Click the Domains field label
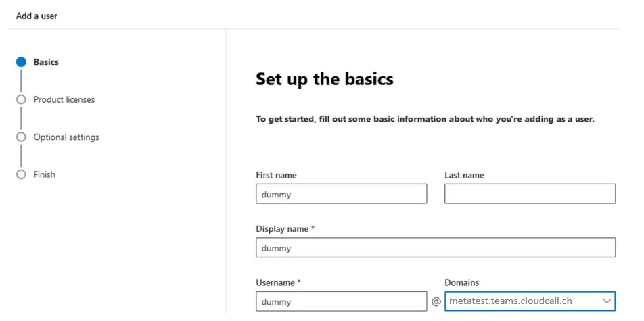 pyautogui.click(x=461, y=282)
